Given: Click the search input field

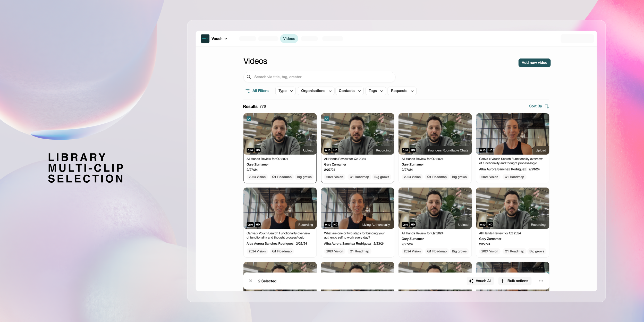Looking at the screenshot, I should pyautogui.click(x=319, y=77).
